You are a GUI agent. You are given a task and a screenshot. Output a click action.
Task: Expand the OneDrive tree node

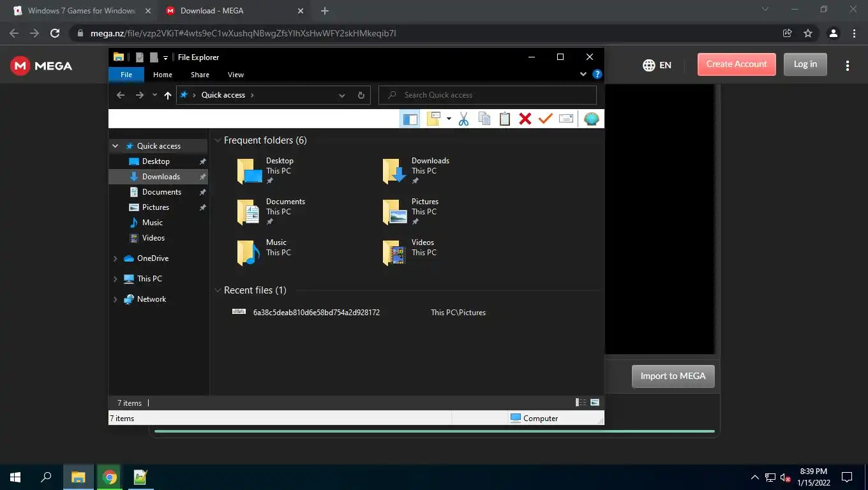[116, 258]
